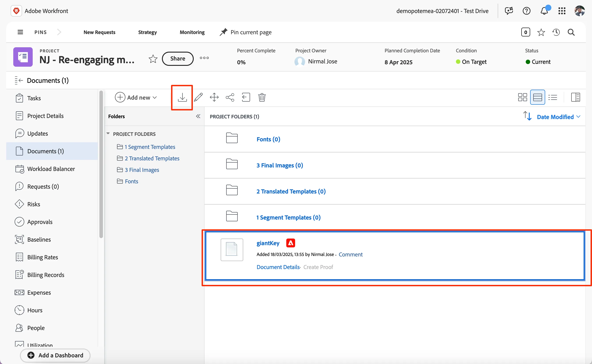Open the Date Modified sort dropdown
The image size is (592, 364).
click(x=559, y=117)
